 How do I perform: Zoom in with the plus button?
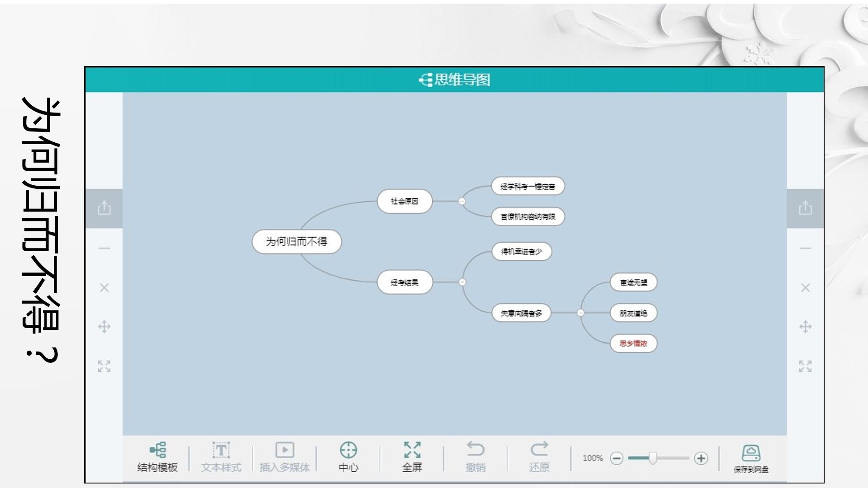701,458
